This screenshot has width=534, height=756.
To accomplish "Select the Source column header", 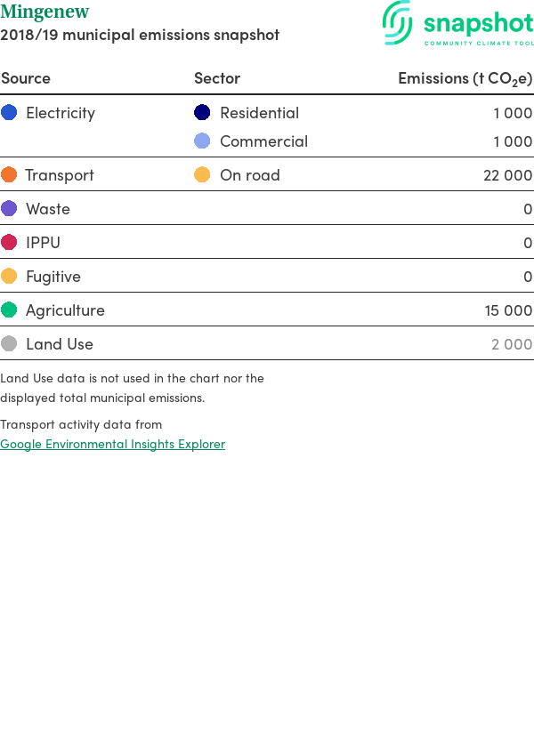I will pyautogui.click(x=26, y=78).
